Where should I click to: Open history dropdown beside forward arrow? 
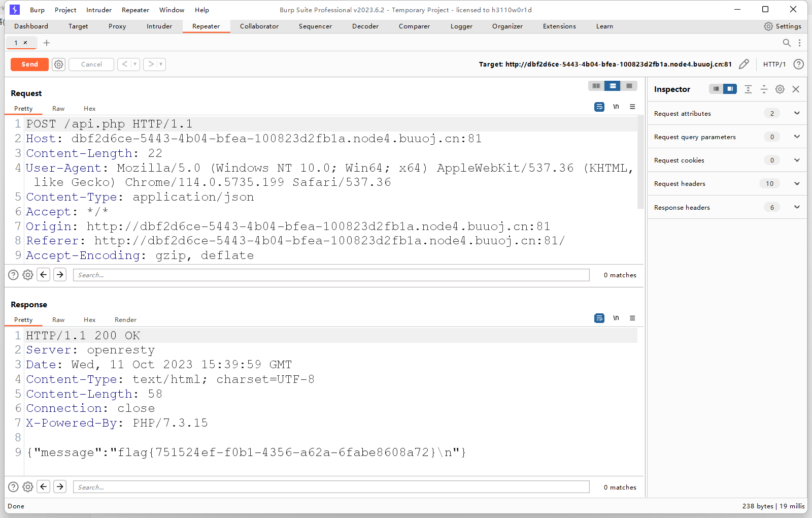point(161,64)
